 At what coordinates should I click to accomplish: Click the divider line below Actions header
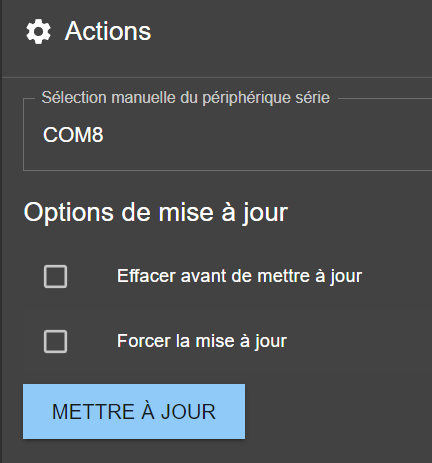217,77
